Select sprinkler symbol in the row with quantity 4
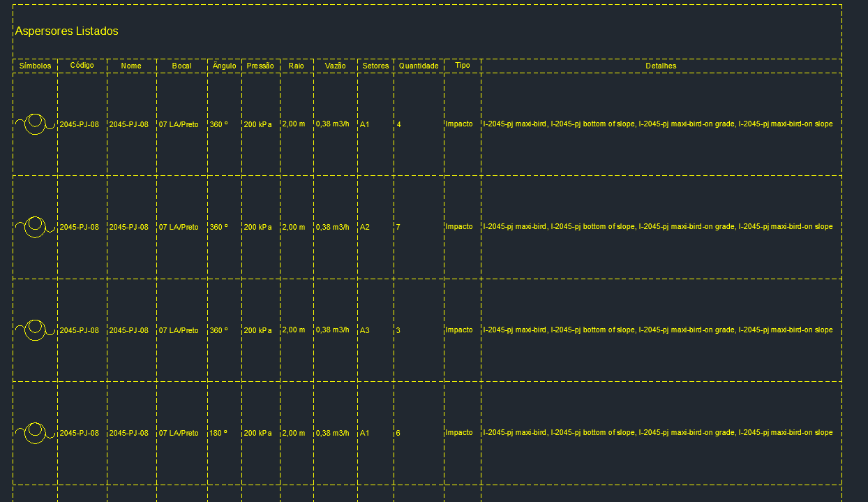Viewport: 868px width, 502px height. point(35,124)
